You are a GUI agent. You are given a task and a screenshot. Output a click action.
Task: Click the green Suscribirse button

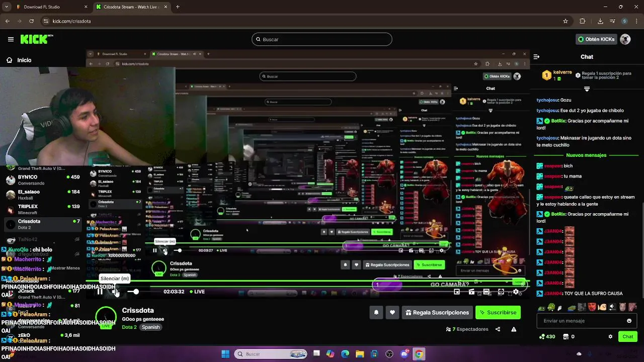498,313
